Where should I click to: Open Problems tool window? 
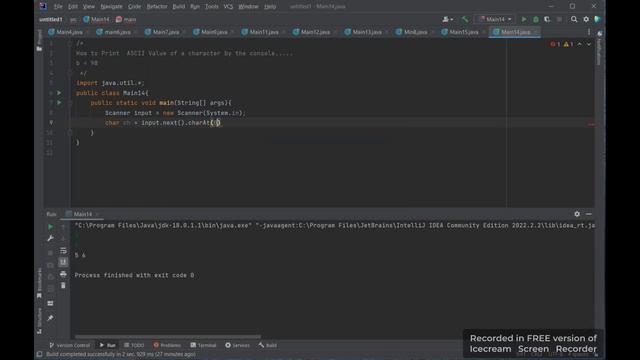[x=167, y=345]
